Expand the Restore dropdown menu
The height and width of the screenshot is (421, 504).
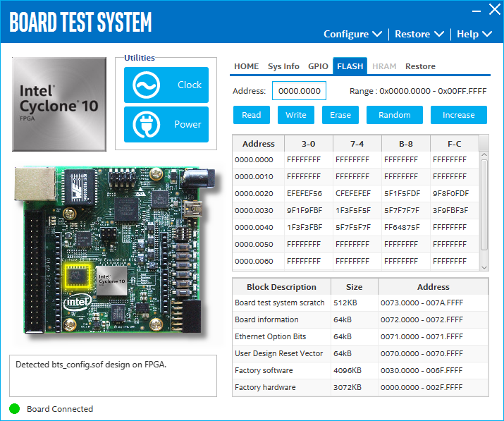[x=419, y=34]
